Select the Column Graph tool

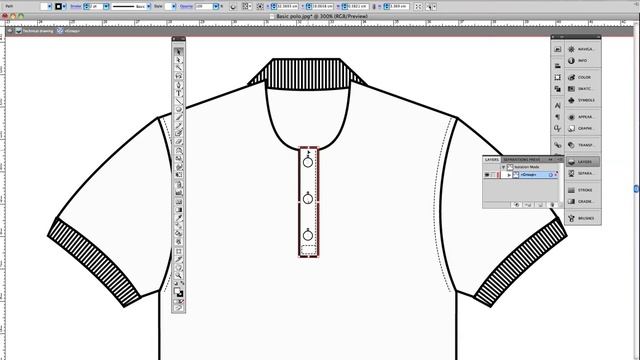(178, 193)
